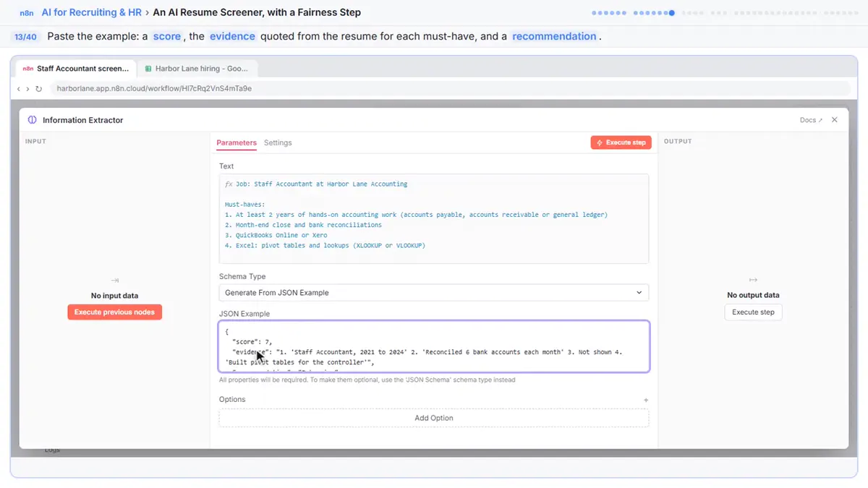The width and height of the screenshot is (868, 488).
Task: Click the current step dot in progress indicator
Action: pyautogui.click(x=672, y=12)
